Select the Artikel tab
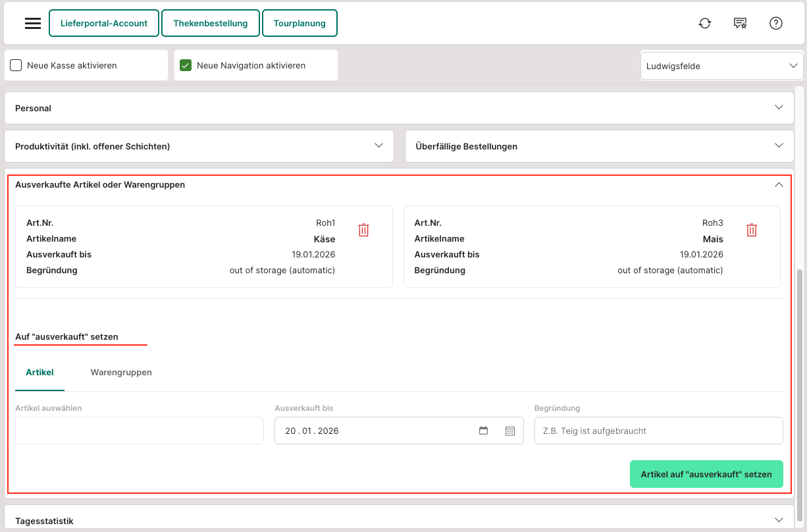 (39, 373)
